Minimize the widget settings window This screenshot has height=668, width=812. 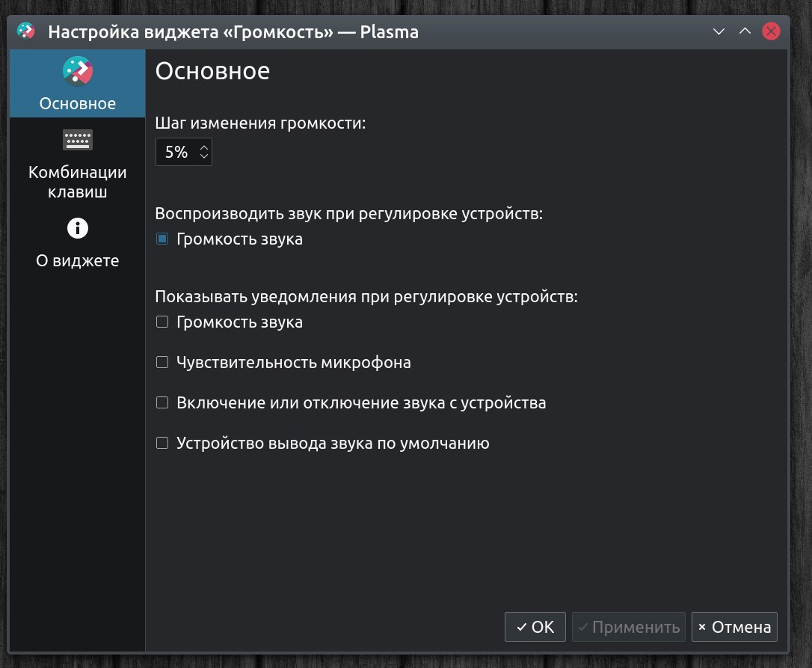point(719,31)
